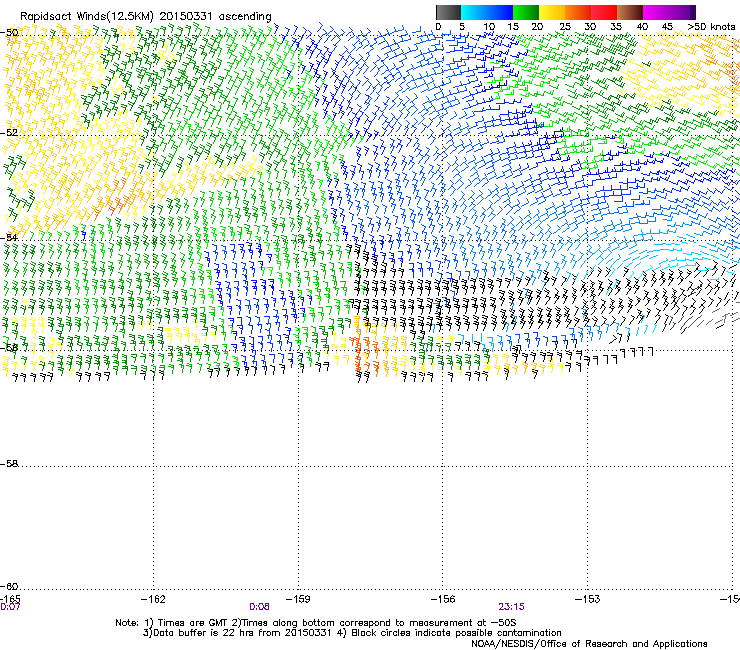Screen dimensions: 740x650
Task: Click the magenta-purple 40-50 knots legend segment
Action: point(669,12)
